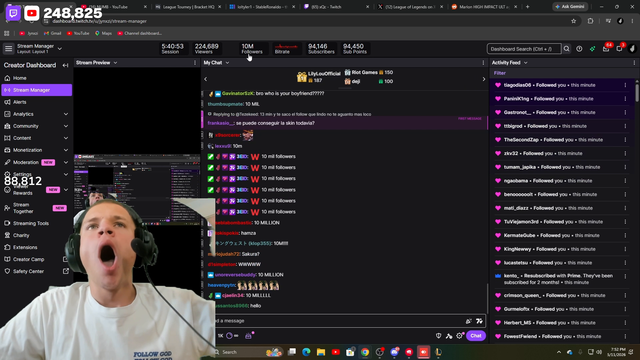Open the Stream Preview panel options menu
Screen dimensions: 640x360
click(x=195, y=63)
